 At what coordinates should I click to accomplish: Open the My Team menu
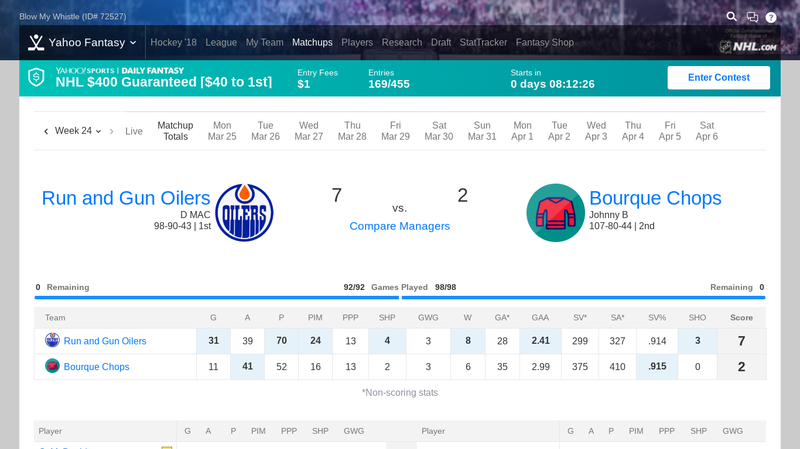264,42
